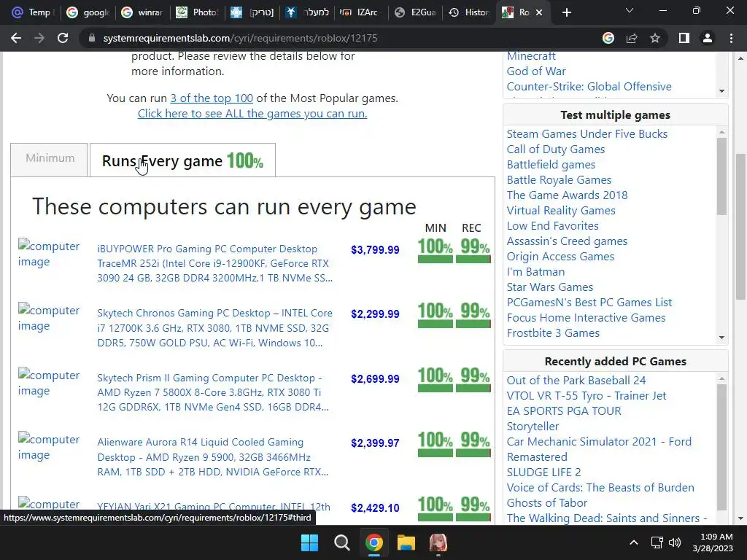Click main page vertical scrollbar thumb
The height and width of the screenshot is (560, 747).
tap(740, 226)
